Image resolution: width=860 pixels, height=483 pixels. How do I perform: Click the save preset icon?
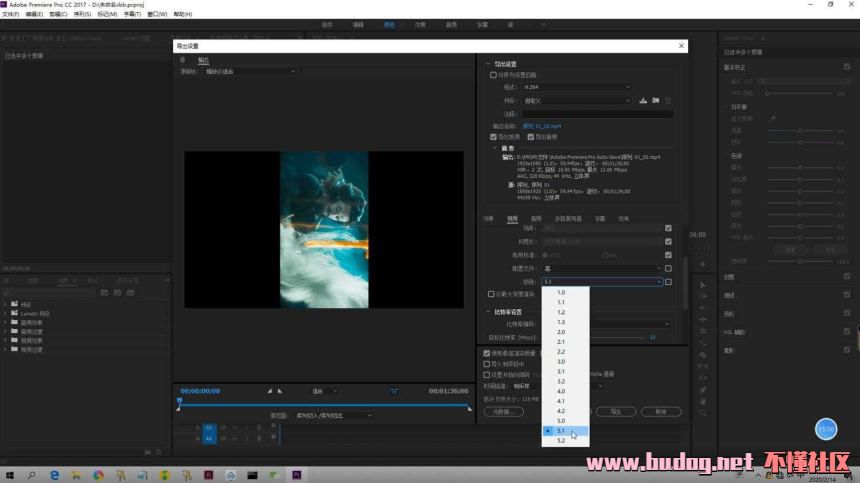tap(643, 101)
